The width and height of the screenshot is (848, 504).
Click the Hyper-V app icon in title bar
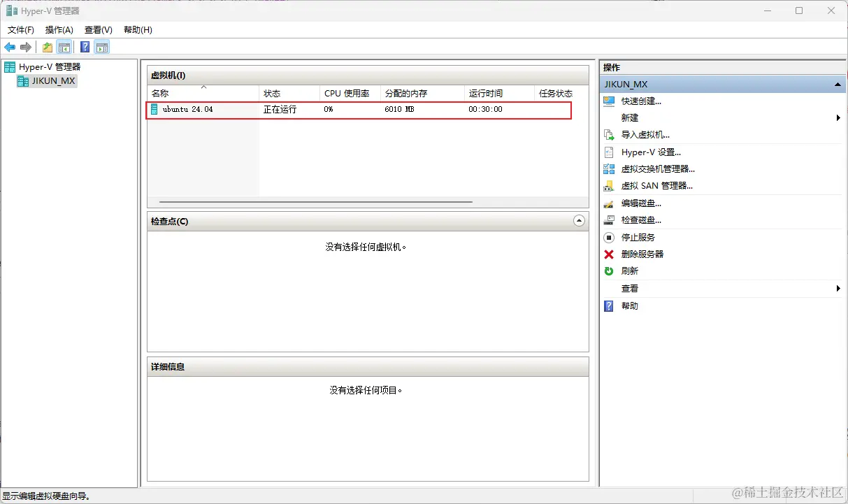click(x=12, y=10)
